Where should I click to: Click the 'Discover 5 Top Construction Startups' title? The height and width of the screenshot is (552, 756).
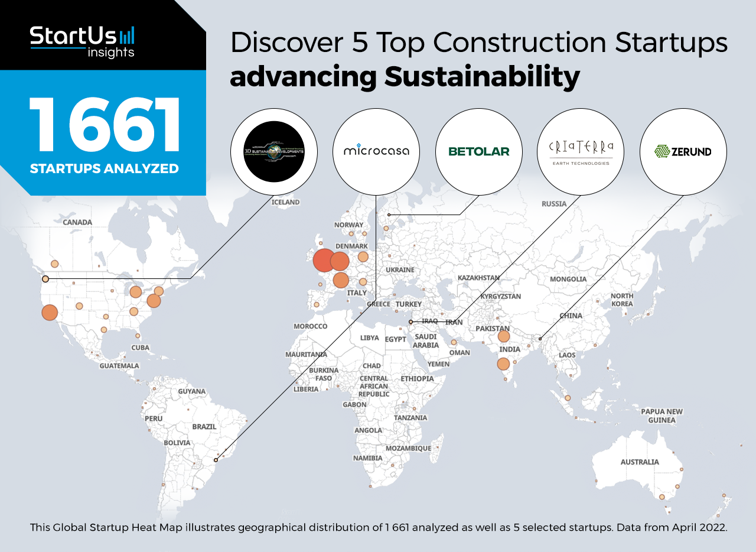(x=478, y=43)
